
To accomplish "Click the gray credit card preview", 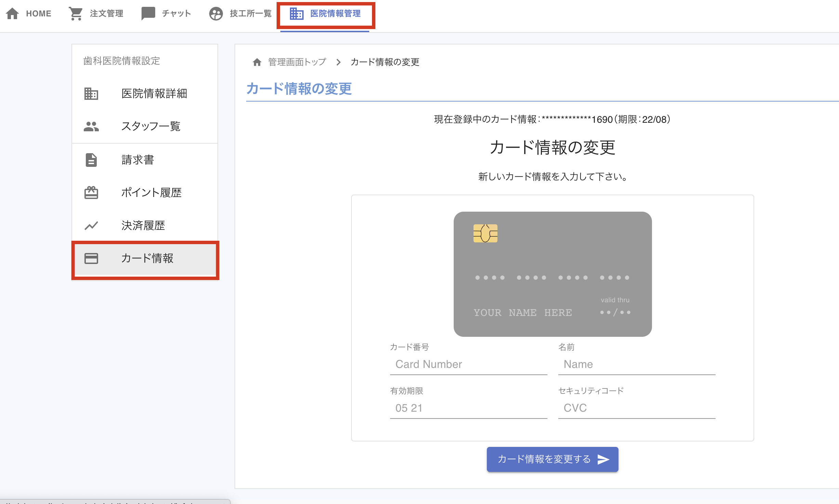I will 552,274.
